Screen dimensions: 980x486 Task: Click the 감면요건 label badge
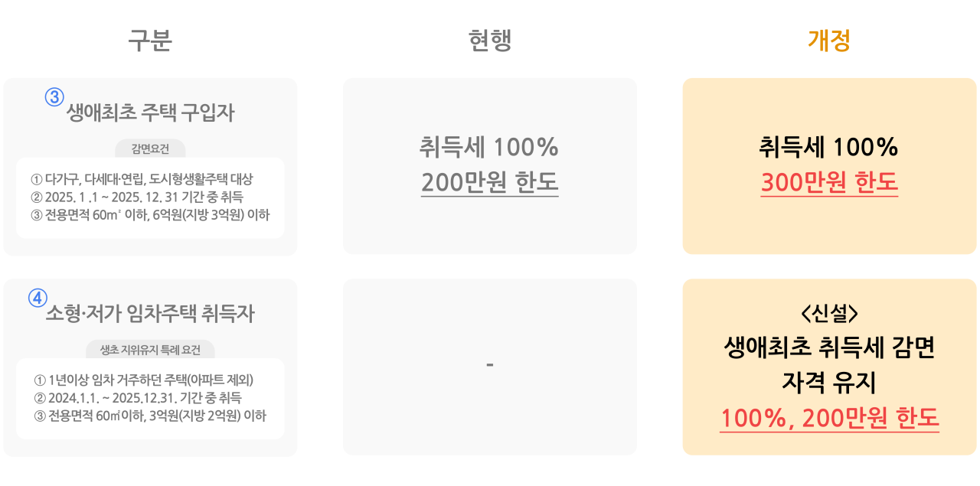point(150,149)
